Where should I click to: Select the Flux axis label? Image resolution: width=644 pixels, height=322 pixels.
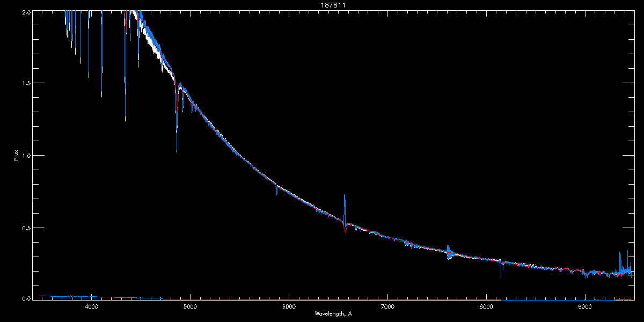click(x=16, y=155)
